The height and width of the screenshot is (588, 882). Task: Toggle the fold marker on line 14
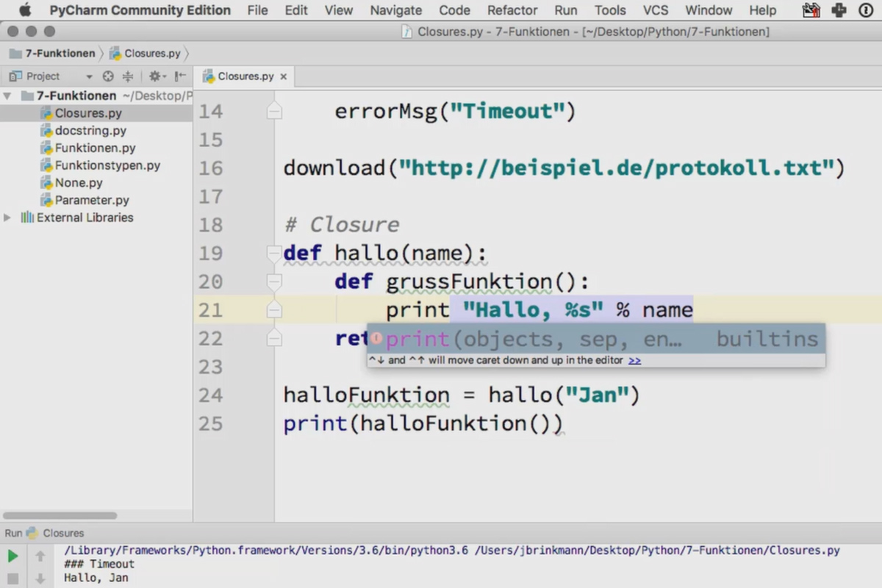point(274,111)
